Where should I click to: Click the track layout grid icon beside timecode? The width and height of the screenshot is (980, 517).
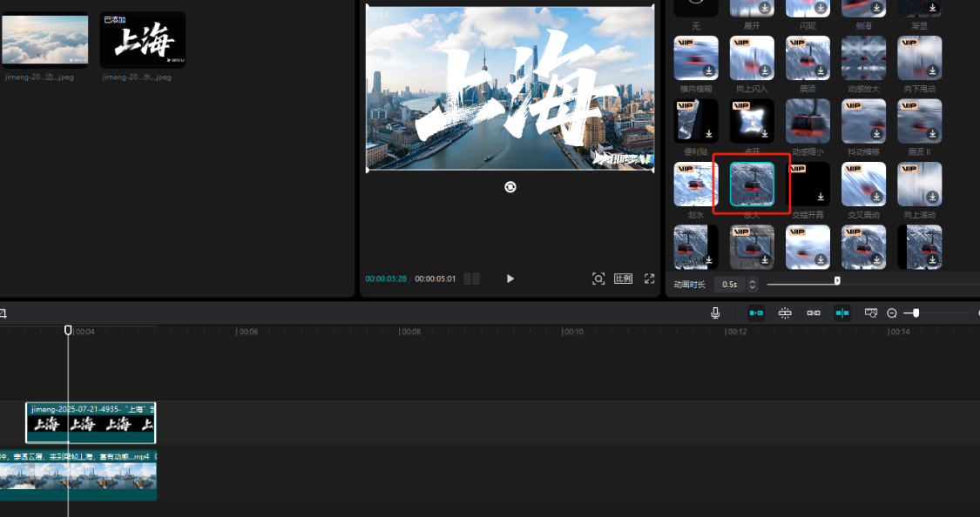470,279
